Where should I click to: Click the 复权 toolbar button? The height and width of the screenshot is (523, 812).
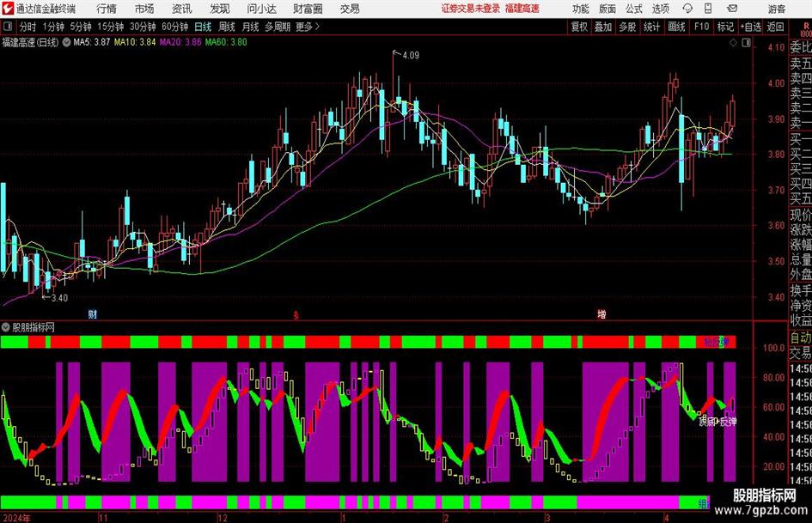point(579,27)
